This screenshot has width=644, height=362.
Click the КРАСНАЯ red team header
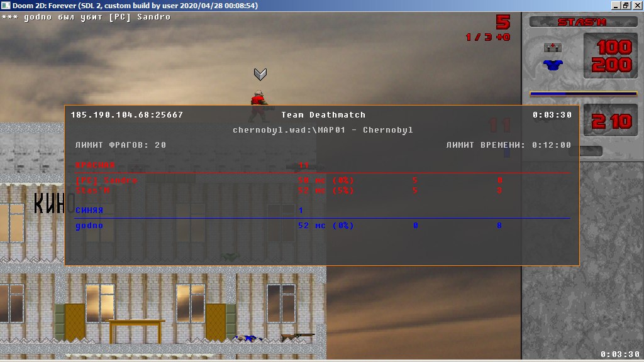[95, 165]
